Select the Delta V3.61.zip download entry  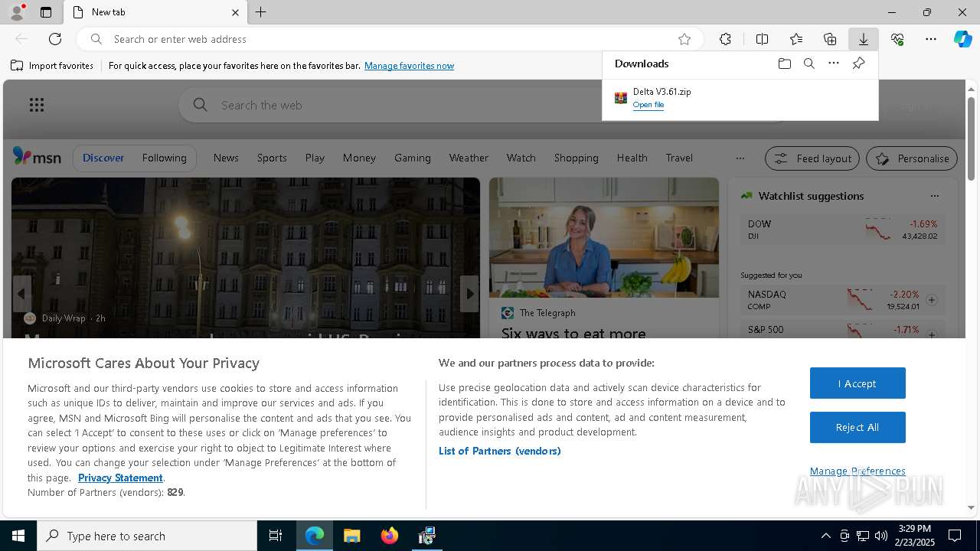(740, 98)
